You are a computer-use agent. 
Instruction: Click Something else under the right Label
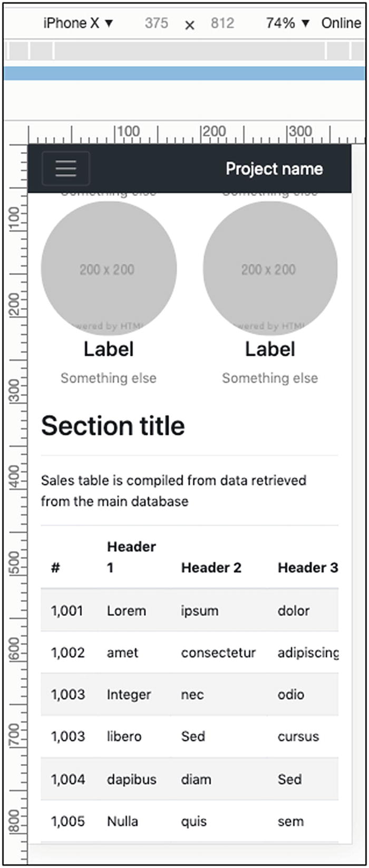[x=270, y=377]
